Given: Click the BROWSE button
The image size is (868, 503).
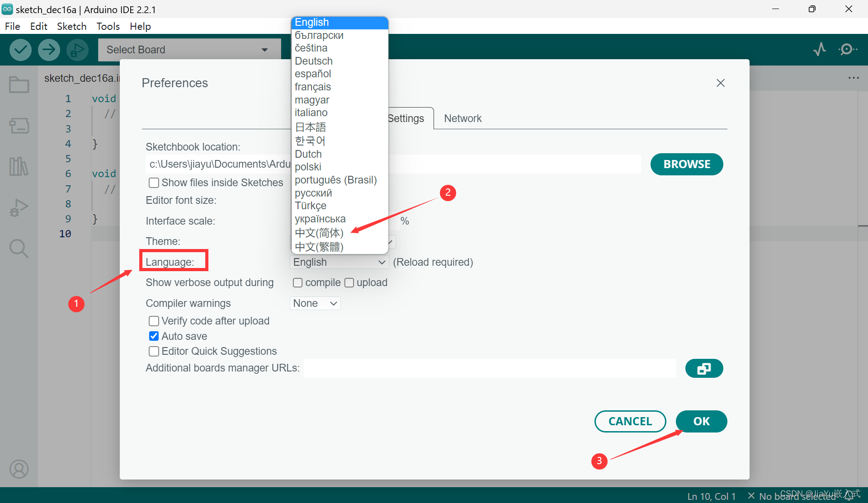Looking at the screenshot, I should [x=686, y=165].
